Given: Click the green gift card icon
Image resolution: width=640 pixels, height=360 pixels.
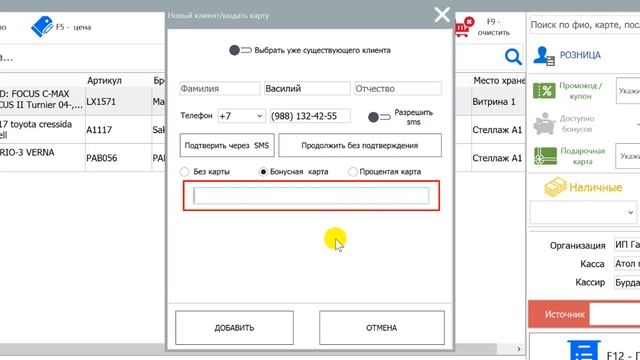Looking at the screenshot, I should point(545,156).
